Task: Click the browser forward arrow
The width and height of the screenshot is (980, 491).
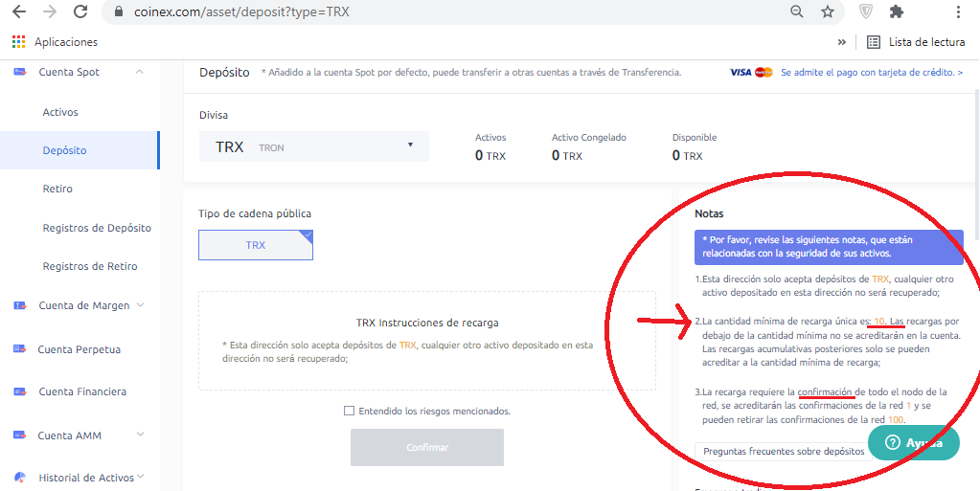Action: click(50, 11)
